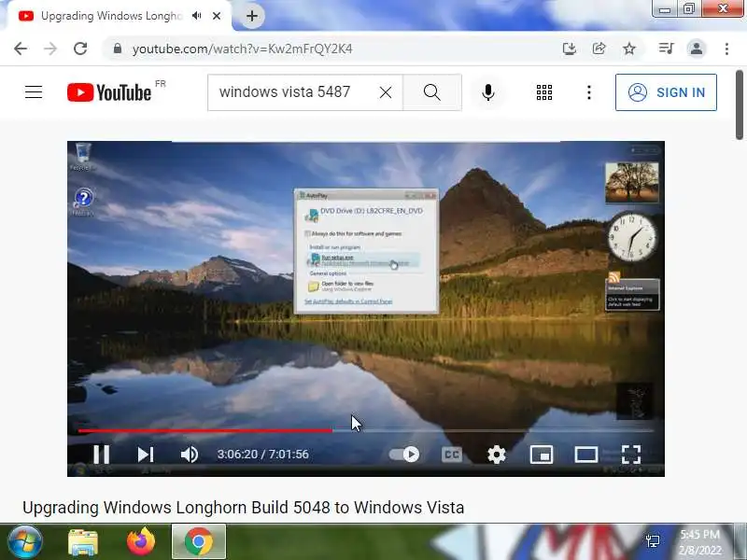Run search with magnifier button
This screenshot has width=747, height=560.
pos(432,92)
